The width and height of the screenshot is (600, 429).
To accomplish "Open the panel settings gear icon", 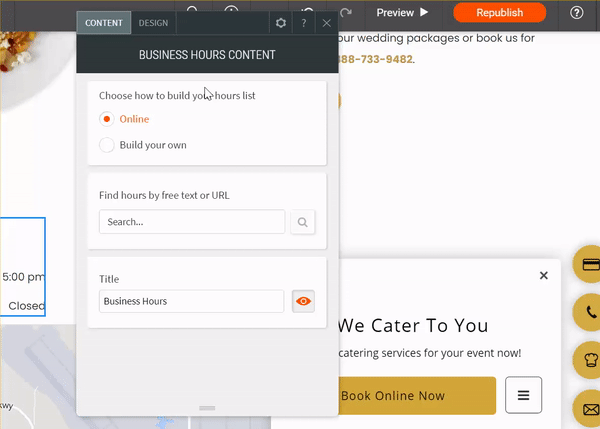I will pos(281,23).
